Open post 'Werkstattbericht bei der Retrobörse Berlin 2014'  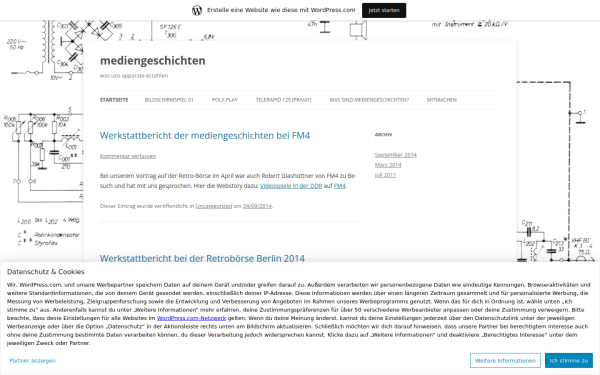(x=202, y=258)
